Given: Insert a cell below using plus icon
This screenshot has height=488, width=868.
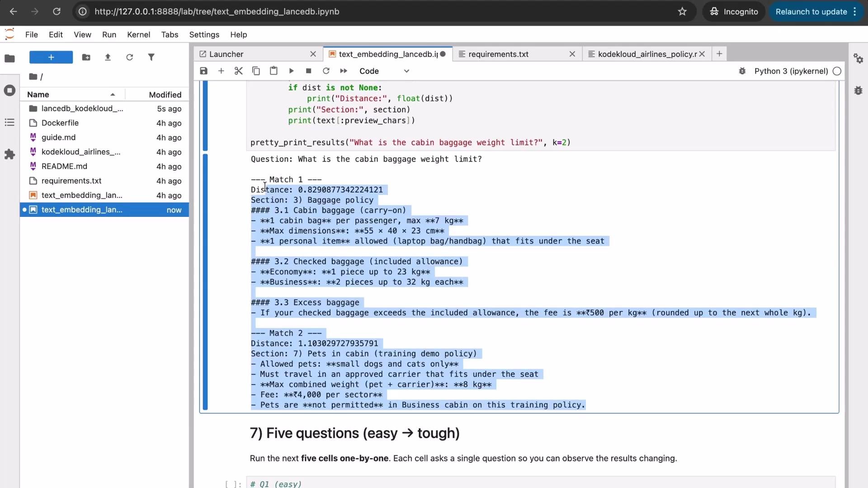Looking at the screenshot, I should [221, 71].
